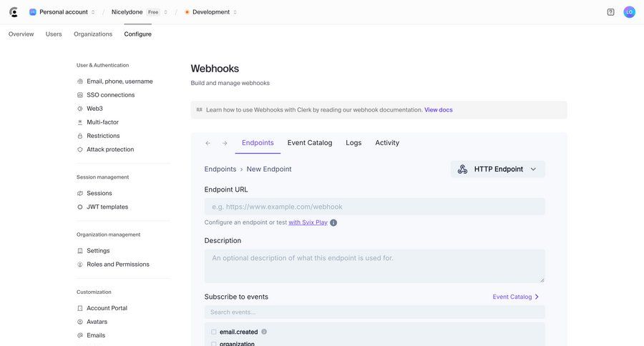Open the Account Portal page
This screenshot has height=346, width=644.
coord(107,308)
